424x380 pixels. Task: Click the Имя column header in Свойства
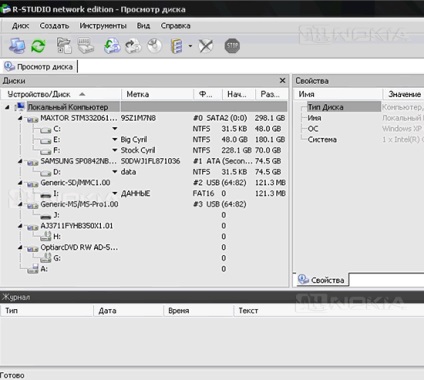pos(338,94)
